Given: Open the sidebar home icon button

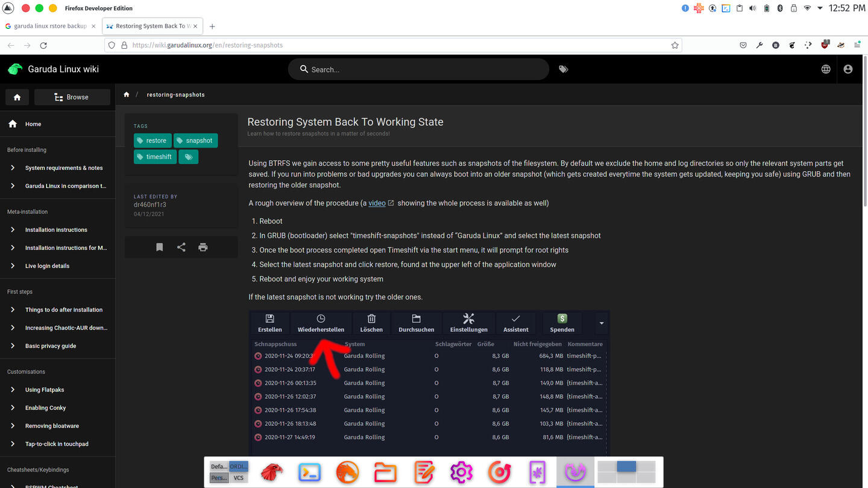Looking at the screenshot, I should [17, 97].
